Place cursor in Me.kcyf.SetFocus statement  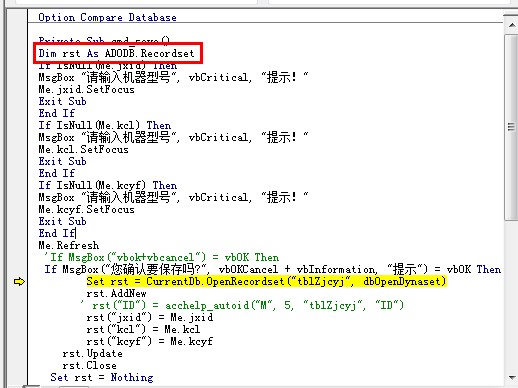coord(86,209)
